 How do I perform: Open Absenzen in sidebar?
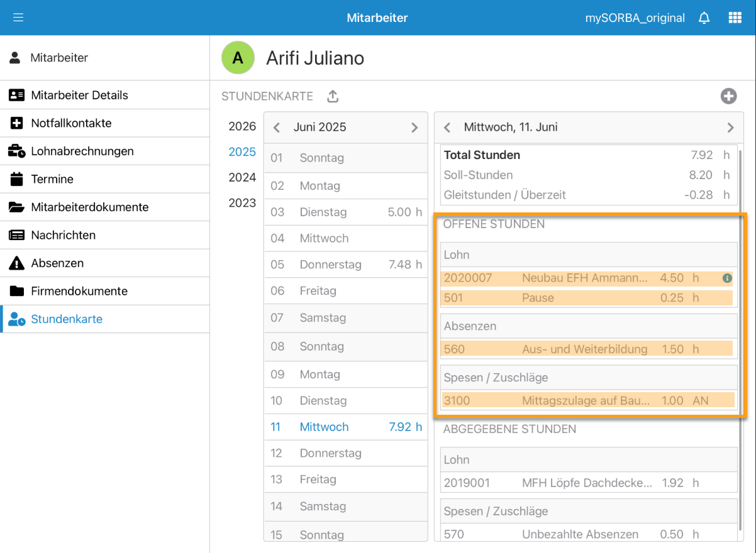tap(57, 263)
